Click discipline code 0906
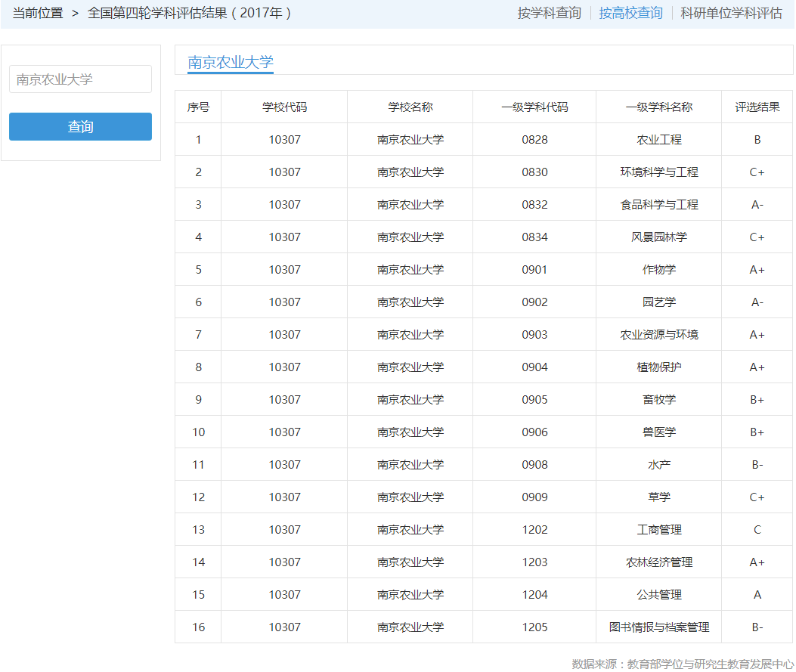Image resolution: width=796 pixels, height=672 pixels. pos(534,432)
